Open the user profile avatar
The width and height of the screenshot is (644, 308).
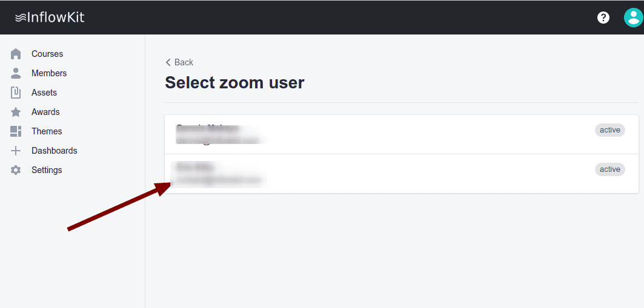pos(632,18)
